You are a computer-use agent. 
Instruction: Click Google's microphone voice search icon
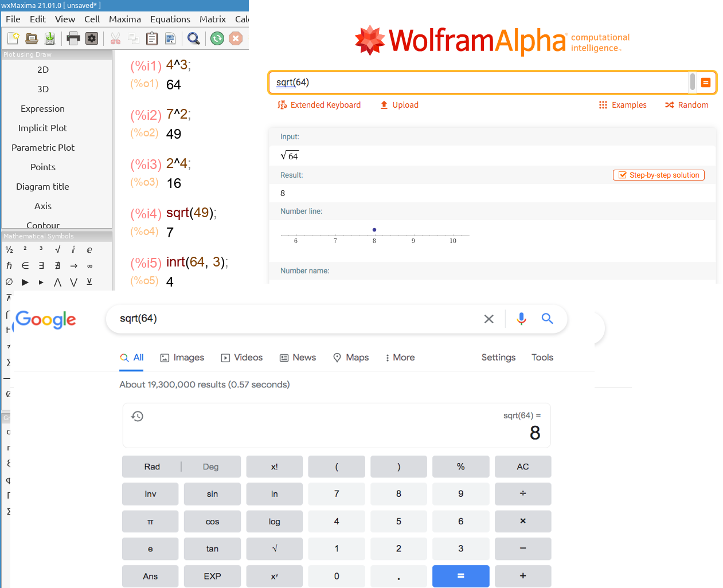coord(521,319)
